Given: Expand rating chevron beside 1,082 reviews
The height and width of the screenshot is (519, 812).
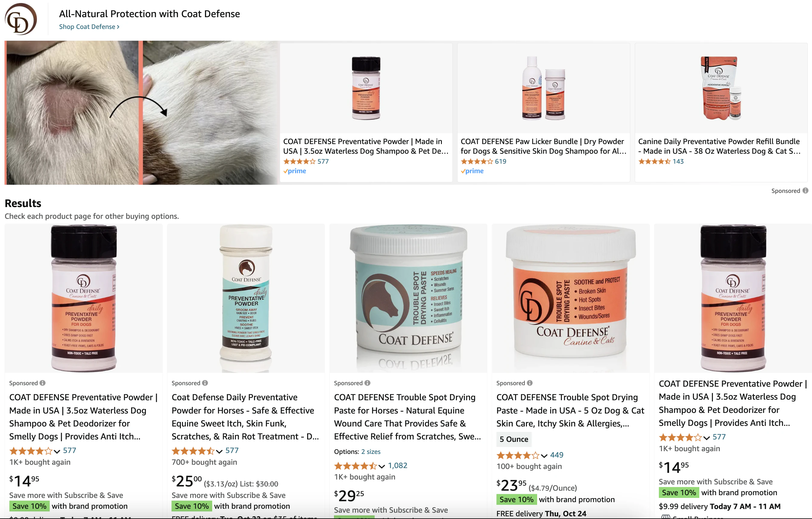Looking at the screenshot, I should tap(382, 466).
